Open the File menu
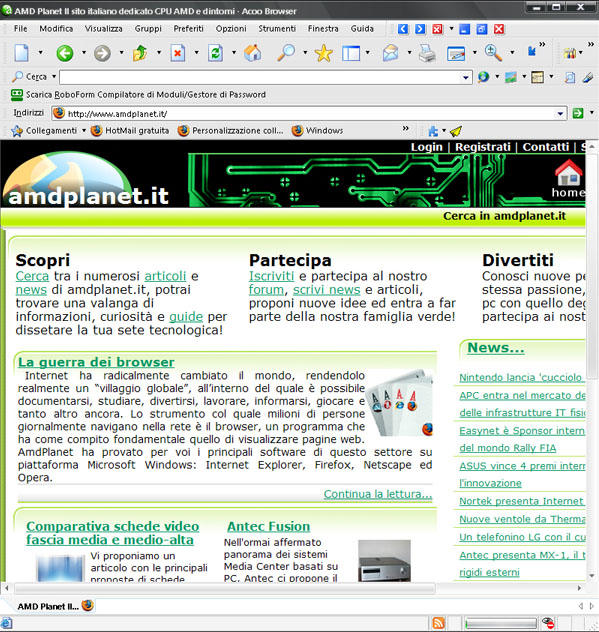 click(21, 29)
